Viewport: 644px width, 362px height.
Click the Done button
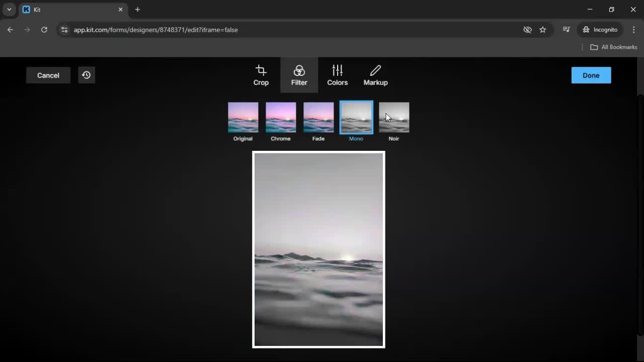point(591,75)
